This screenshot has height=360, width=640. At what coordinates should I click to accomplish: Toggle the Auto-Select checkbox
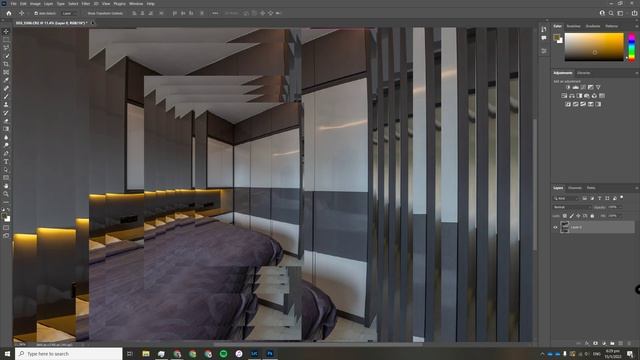36,13
